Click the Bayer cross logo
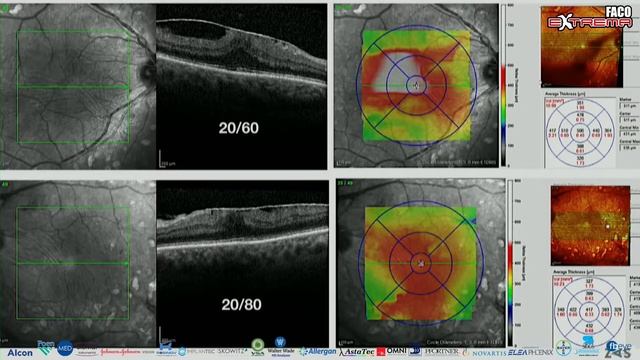Image resolution: width=640 pixels, height=360 pixels. 564,348
